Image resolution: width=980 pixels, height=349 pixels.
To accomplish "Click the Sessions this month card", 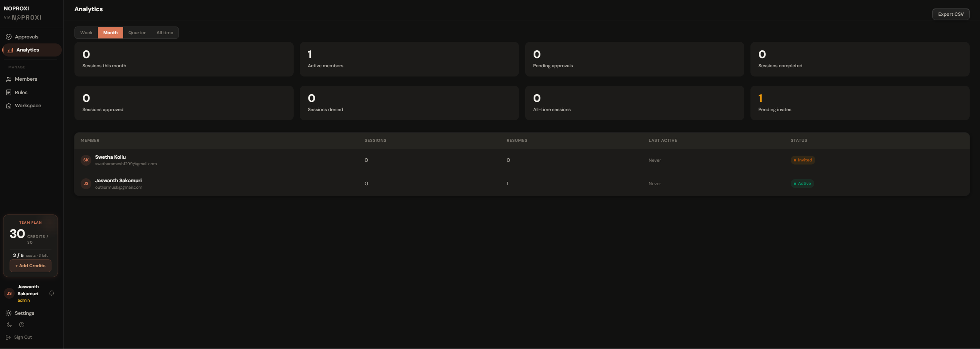I will [184, 59].
